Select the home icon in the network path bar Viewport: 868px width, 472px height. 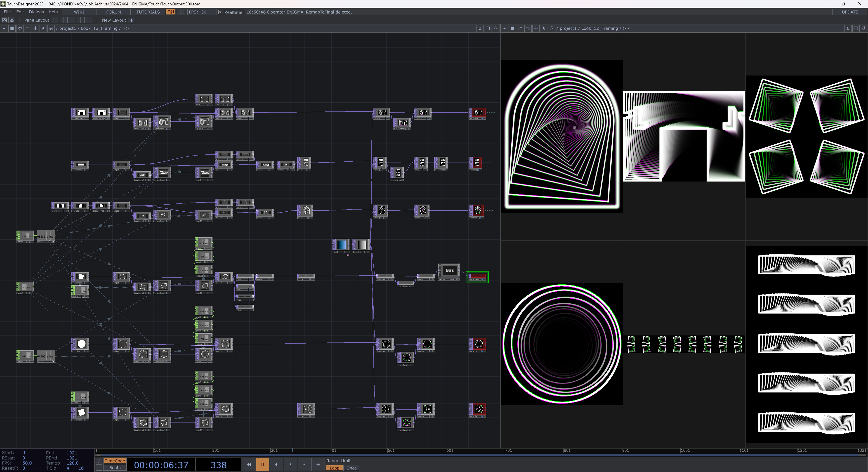tap(51, 28)
